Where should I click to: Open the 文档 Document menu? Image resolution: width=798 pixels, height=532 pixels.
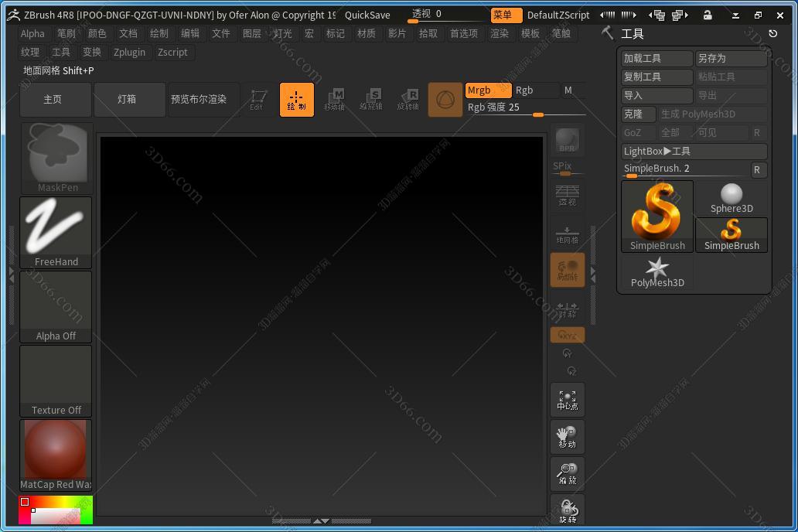click(x=128, y=33)
